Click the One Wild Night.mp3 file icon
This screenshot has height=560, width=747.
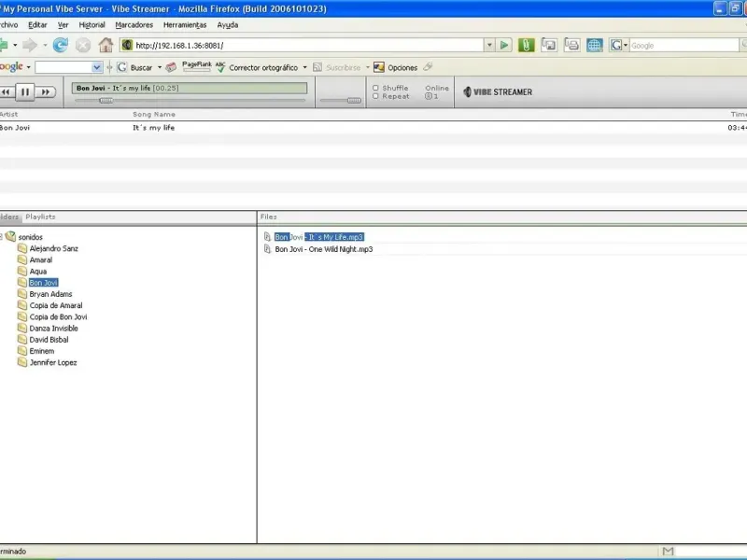(x=267, y=249)
